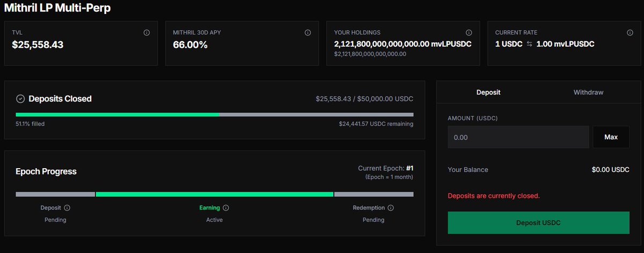Click the $24,441.57 USDC remaining text
The image size is (644, 253).
[x=376, y=124]
